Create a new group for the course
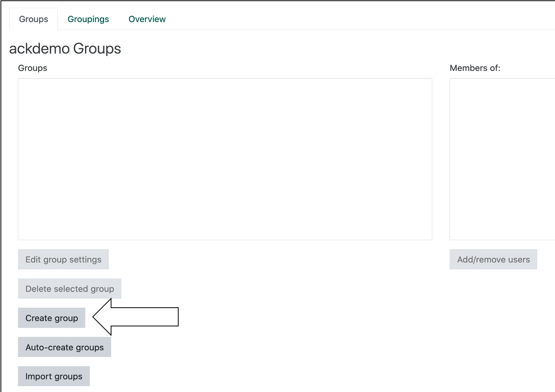Viewport: 555px width, 392px height. [51, 318]
